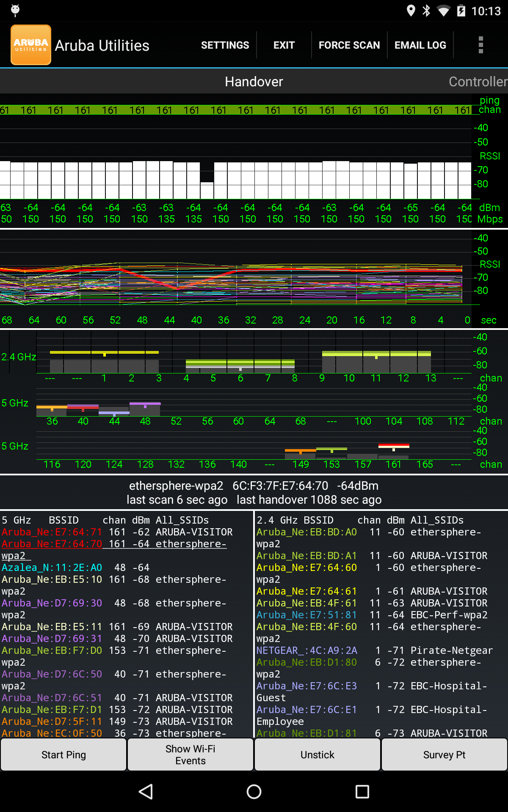This screenshot has height=812, width=508.
Task: Open the Aruba Utilities app logo
Action: [x=31, y=45]
